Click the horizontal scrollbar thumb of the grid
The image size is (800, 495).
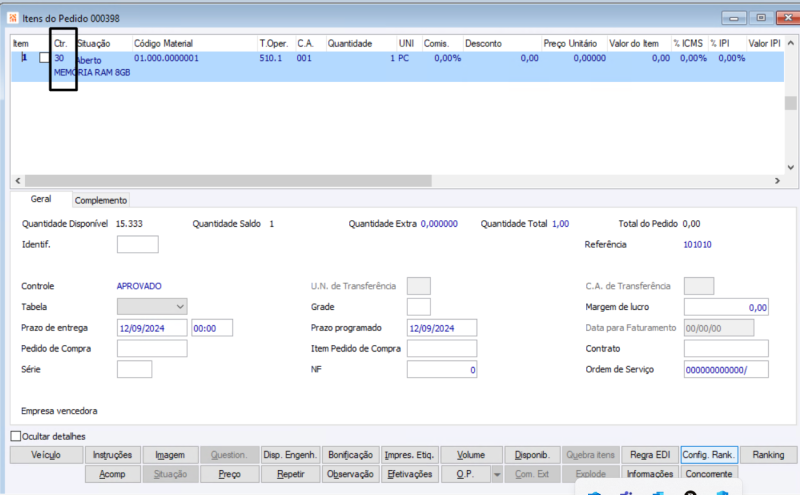(228, 181)
